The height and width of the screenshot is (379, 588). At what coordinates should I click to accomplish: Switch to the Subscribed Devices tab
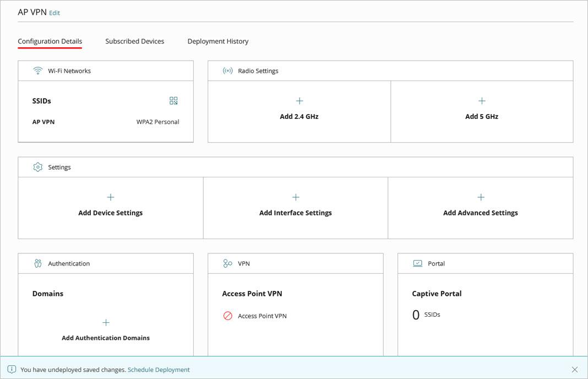134,41
